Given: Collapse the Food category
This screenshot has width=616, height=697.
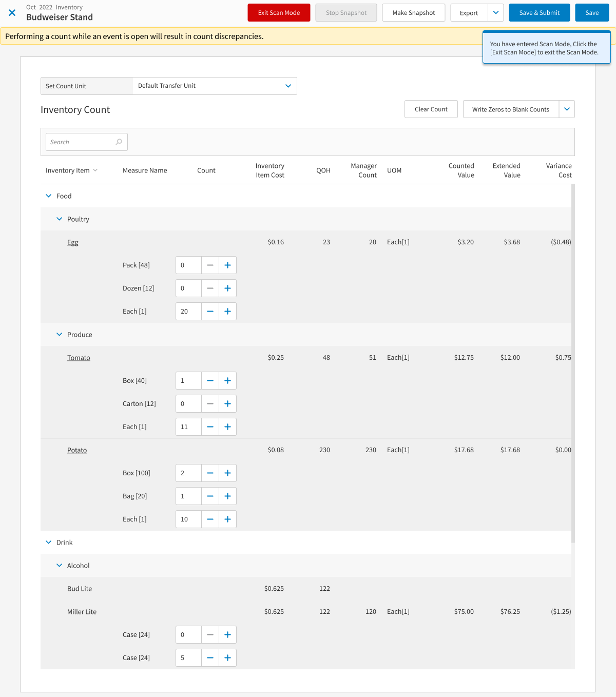Looking at the screenshot, I should click(48, 196).
